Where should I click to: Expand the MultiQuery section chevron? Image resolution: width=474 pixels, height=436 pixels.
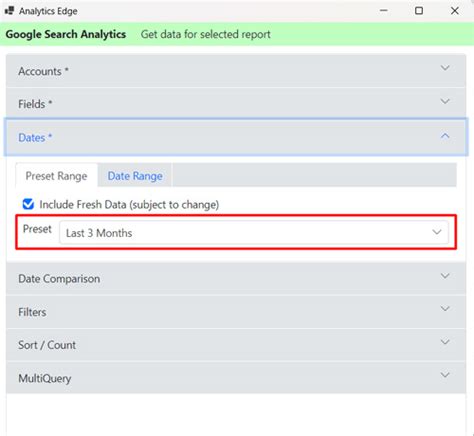tap(445, 375)
